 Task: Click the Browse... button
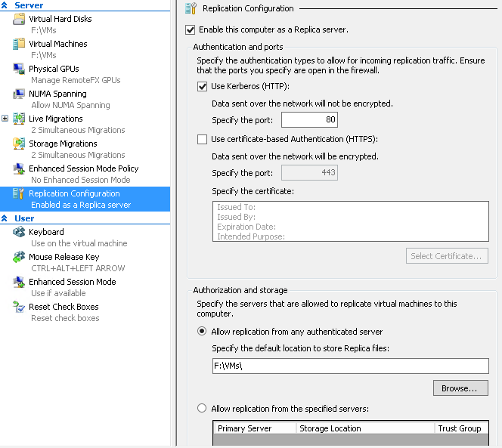[x=460, y=388]
